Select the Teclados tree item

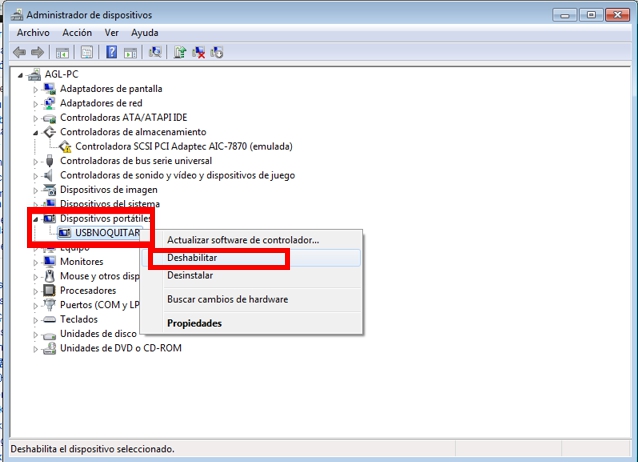[x=79, y=319]
